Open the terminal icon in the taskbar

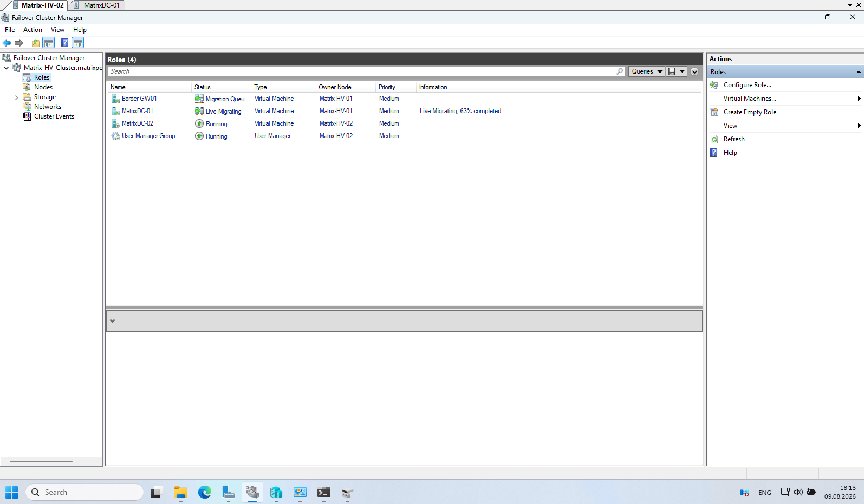point(323,492)
